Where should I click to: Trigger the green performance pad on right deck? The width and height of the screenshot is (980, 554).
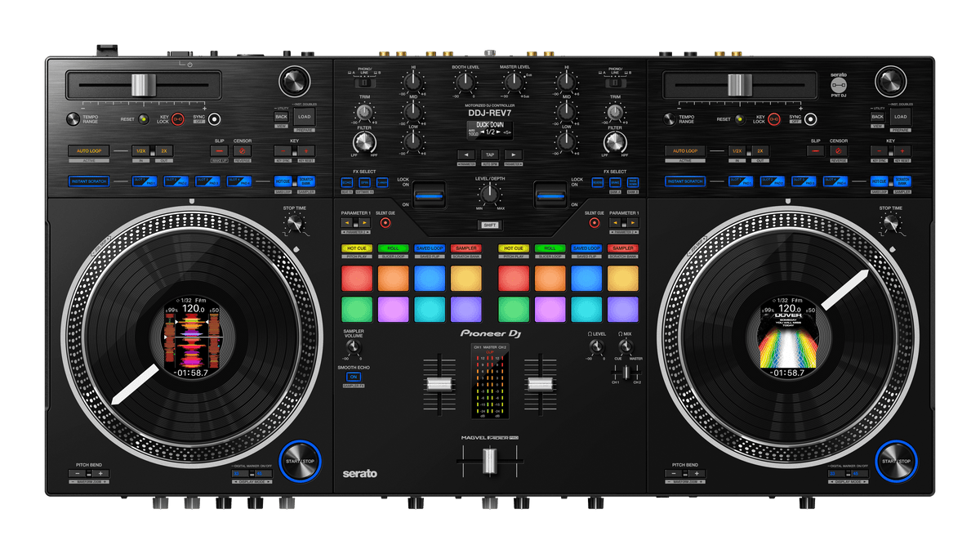click(514, 309)
